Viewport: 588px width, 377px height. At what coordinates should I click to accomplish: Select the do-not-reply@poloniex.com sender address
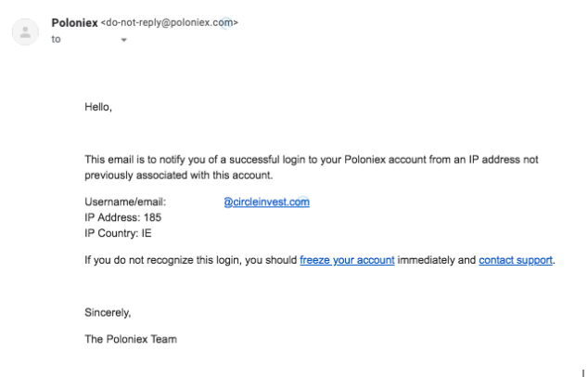point(170,22)
